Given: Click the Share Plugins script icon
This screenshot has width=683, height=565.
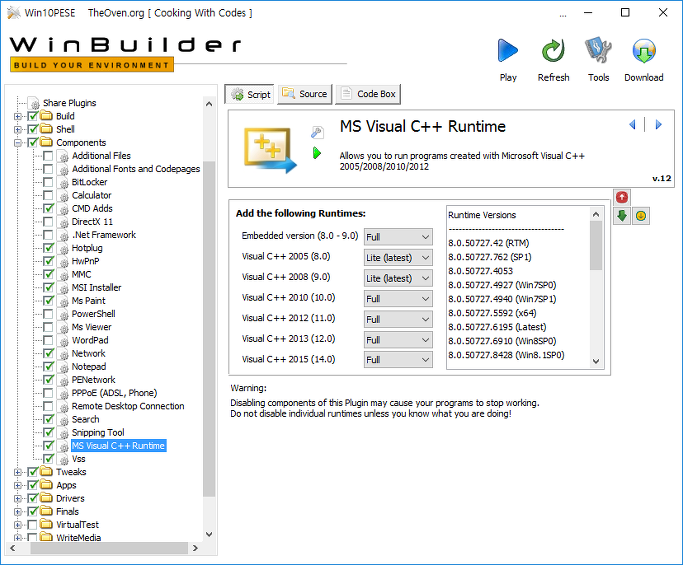Looking at the screenshot, I should (34, 103).
